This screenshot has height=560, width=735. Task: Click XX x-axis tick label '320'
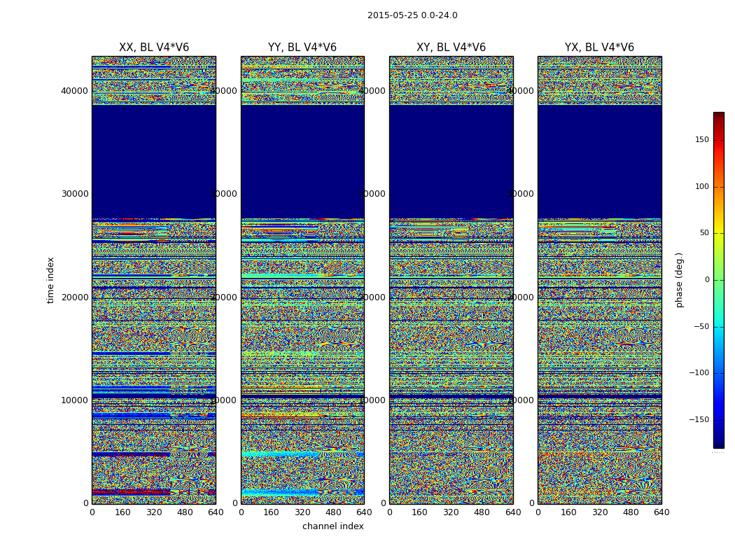[x=154, y=512]
